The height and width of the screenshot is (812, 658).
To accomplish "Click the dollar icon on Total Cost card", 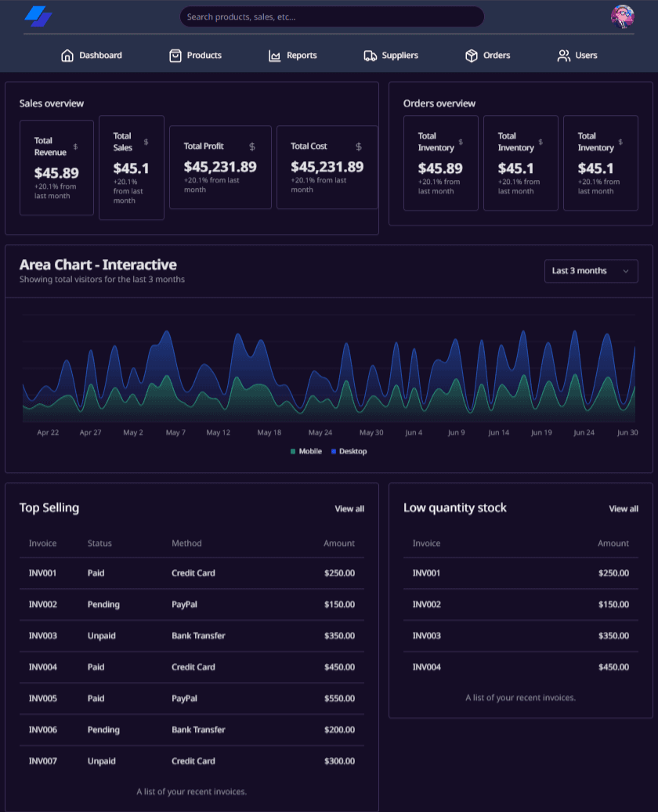I will point(359,146).
